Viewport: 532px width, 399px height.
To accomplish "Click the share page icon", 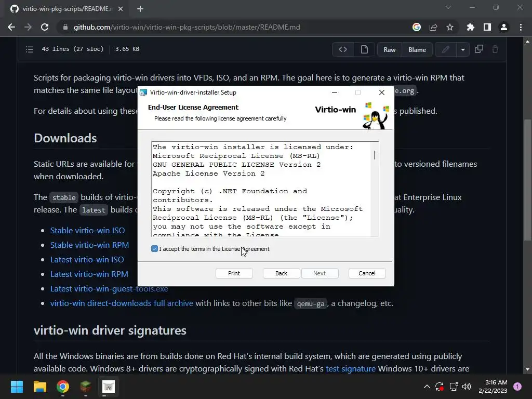I will (433, 27).
